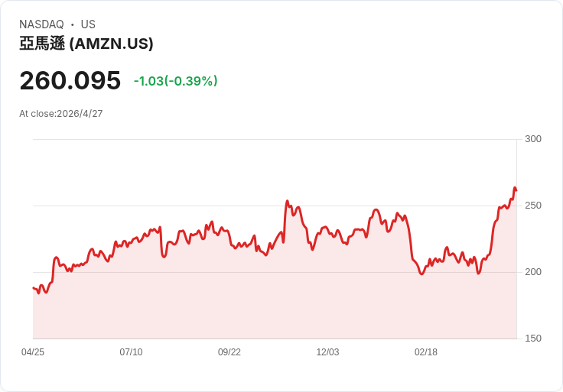Viewport: 563px width, 392px height.
Task: Select the -1.03(-0.39%) price change text
Action: tap(175, 81)
